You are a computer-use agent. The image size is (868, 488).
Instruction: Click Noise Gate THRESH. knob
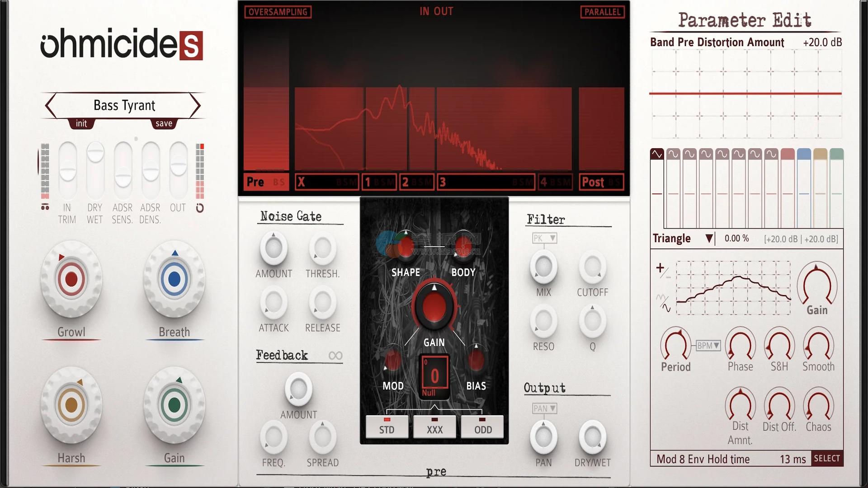(x=322, y=248)
